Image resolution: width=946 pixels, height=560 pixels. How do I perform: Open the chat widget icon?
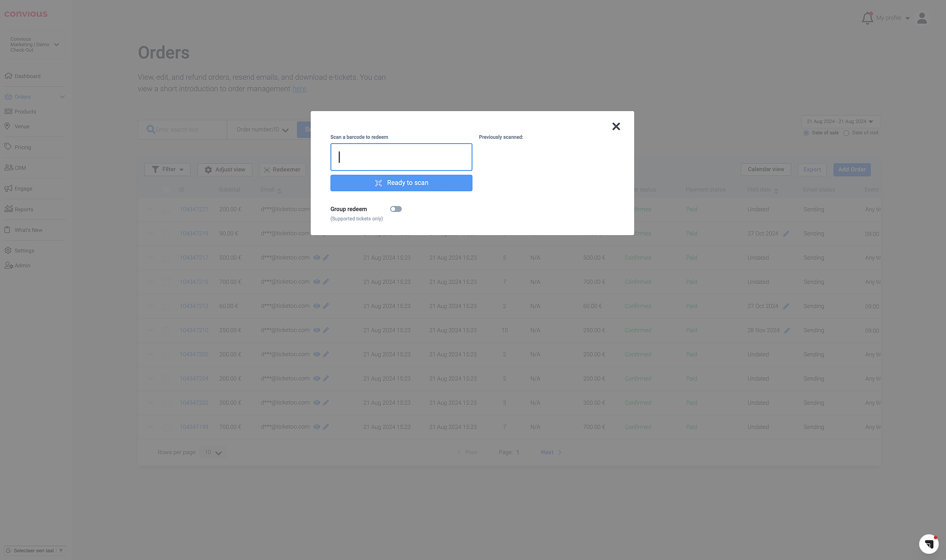coord(928,544)
